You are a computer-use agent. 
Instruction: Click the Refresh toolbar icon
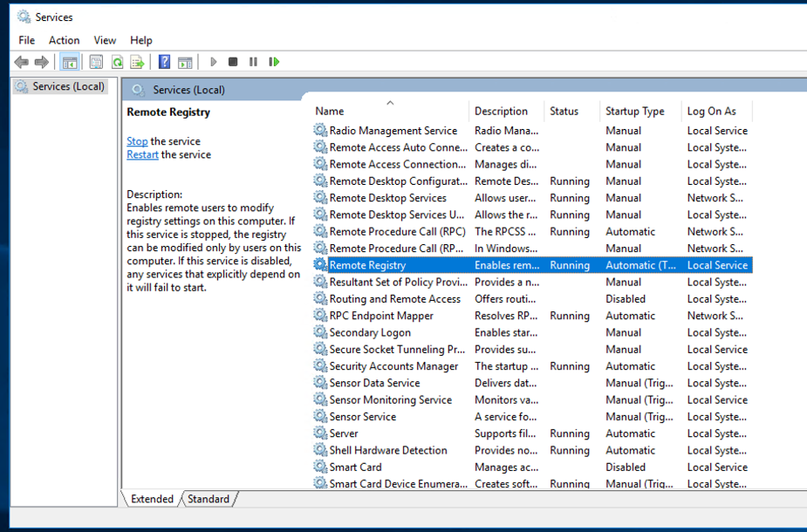pyautogui.click(x=118, y=62)
